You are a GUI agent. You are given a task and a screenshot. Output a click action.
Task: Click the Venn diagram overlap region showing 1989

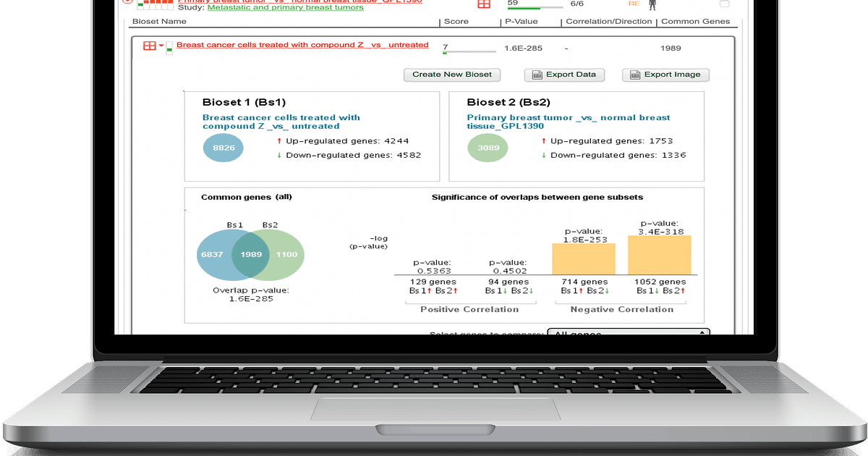pos(250,255)
